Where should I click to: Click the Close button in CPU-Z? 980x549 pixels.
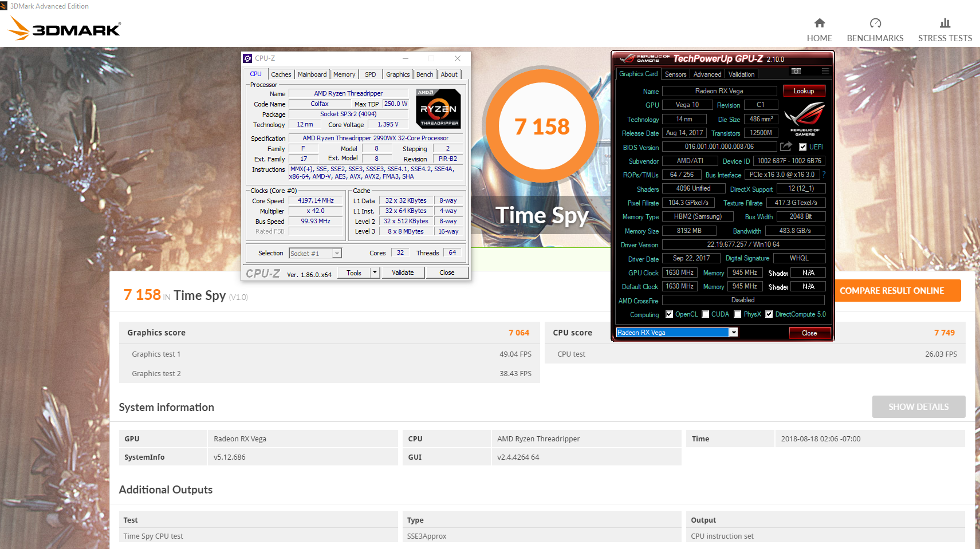click(x=447, y=272)
